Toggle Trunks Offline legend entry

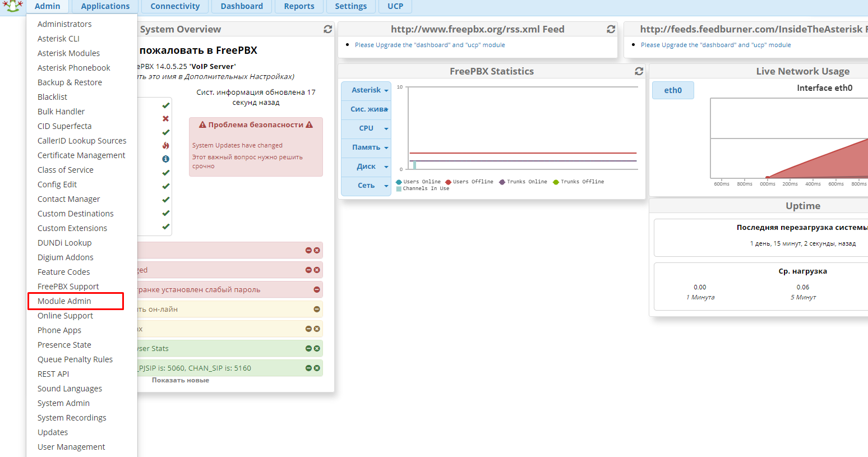(578, 182)
